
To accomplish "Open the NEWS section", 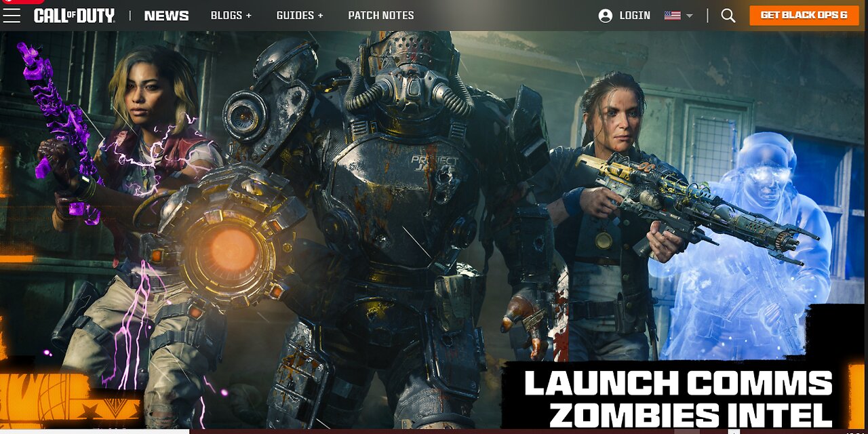I will tap(166, 16).
